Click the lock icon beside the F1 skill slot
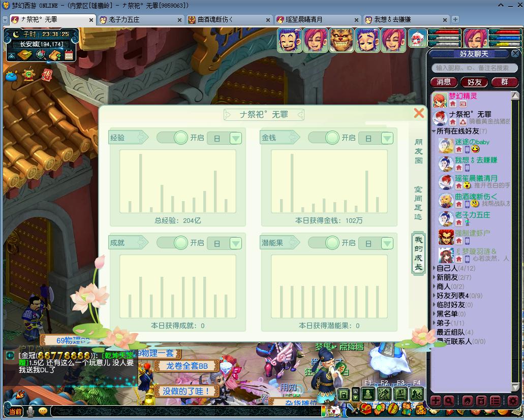Image resolution: width=524 pixels, height=420 pixels. 344,395
